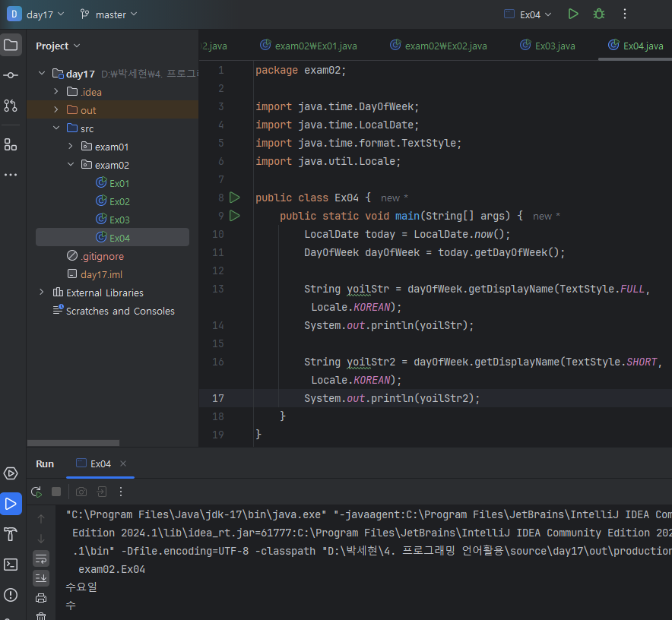Toggle the Project tool window folder icon

tap(11, 45)
